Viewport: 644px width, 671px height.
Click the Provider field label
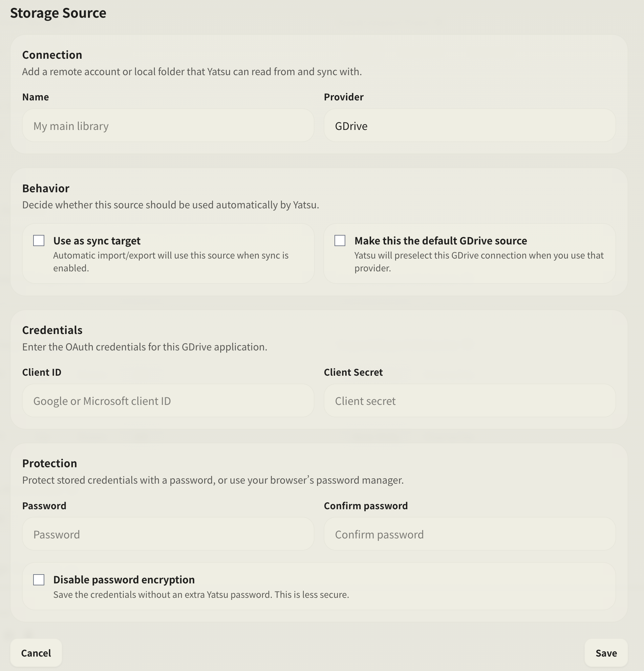click(x=344, y=97)
